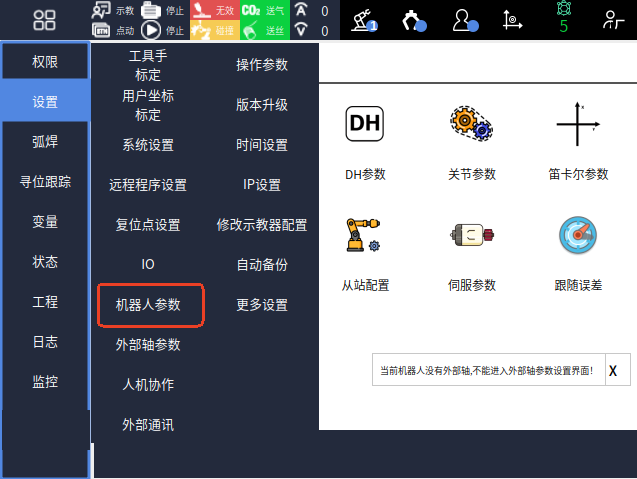Click the DH参数 icon
This screenshot has height=479, width=637.
coord(365,125)
